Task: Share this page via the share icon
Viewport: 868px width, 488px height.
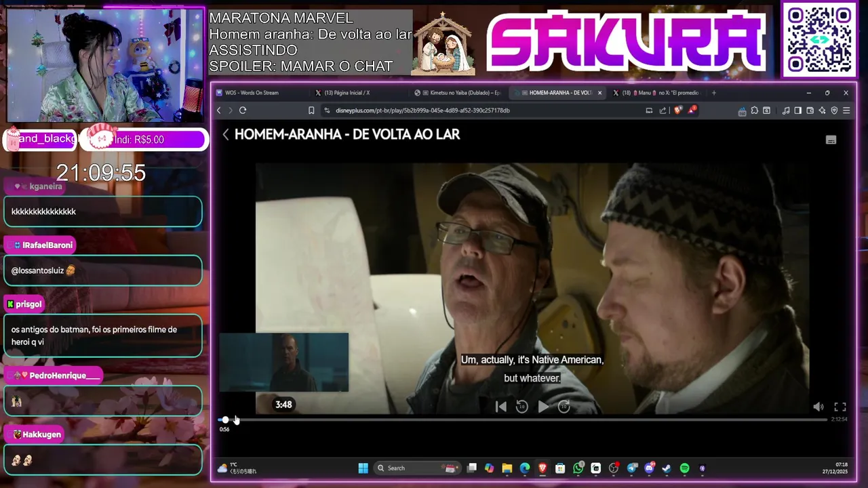Action: coord(663,110)
